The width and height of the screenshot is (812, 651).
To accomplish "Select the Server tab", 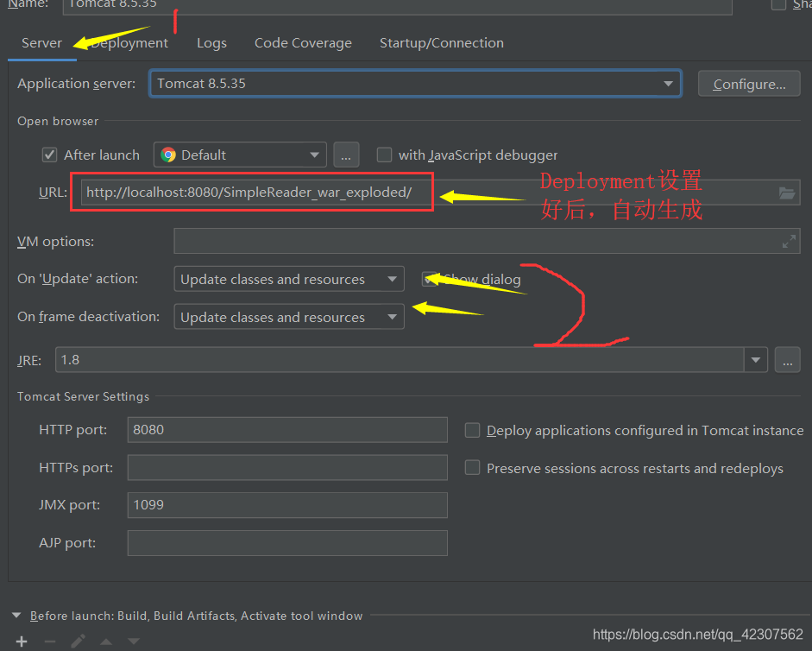I will pyautogui.click(x=42, y=43).
